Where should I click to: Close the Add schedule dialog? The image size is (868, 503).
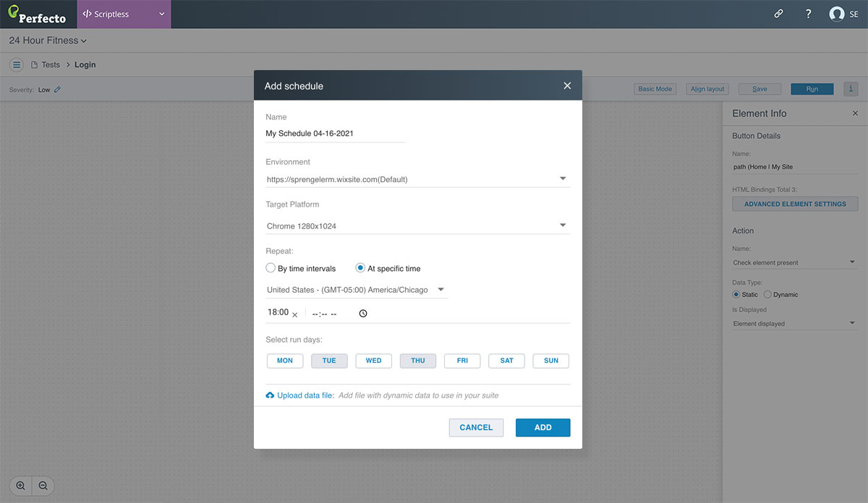[x=567, y=85]
